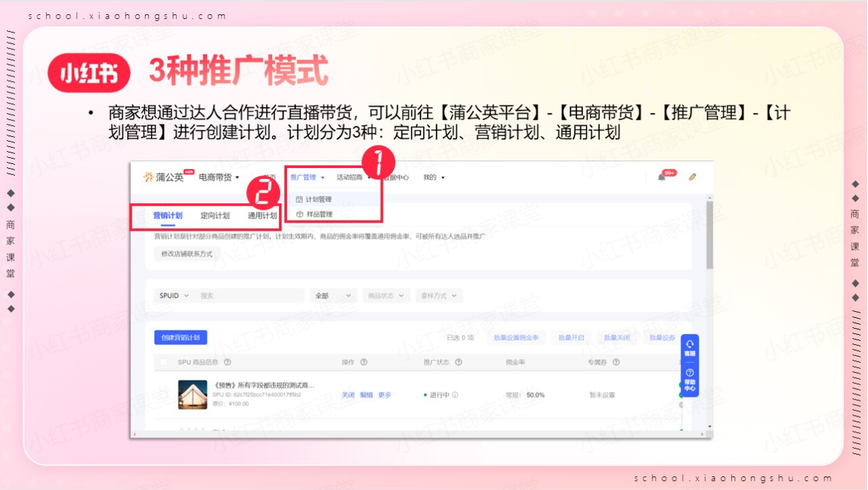Click the 批量设置佣金率 button

click(516, 338)
